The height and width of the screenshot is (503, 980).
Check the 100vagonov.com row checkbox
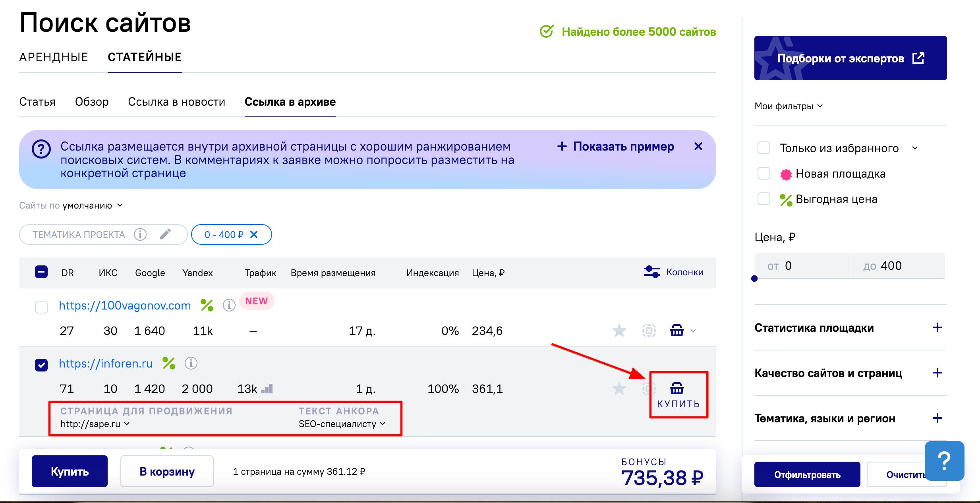pyautogui.click(x=41, y=307)
